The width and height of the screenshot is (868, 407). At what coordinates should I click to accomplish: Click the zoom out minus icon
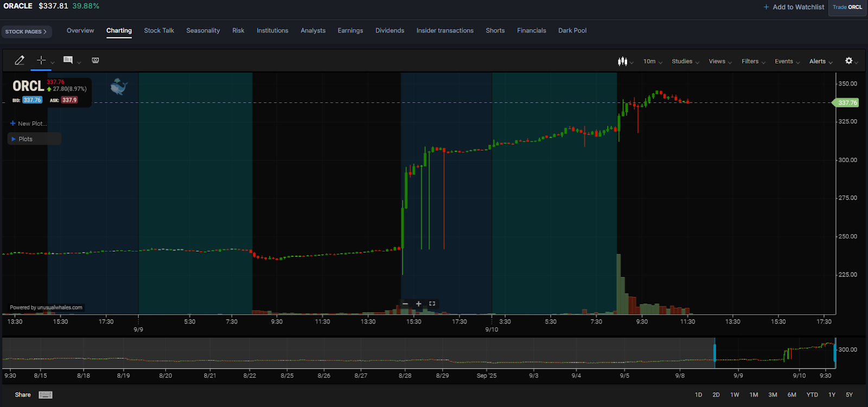coord(405,304)
